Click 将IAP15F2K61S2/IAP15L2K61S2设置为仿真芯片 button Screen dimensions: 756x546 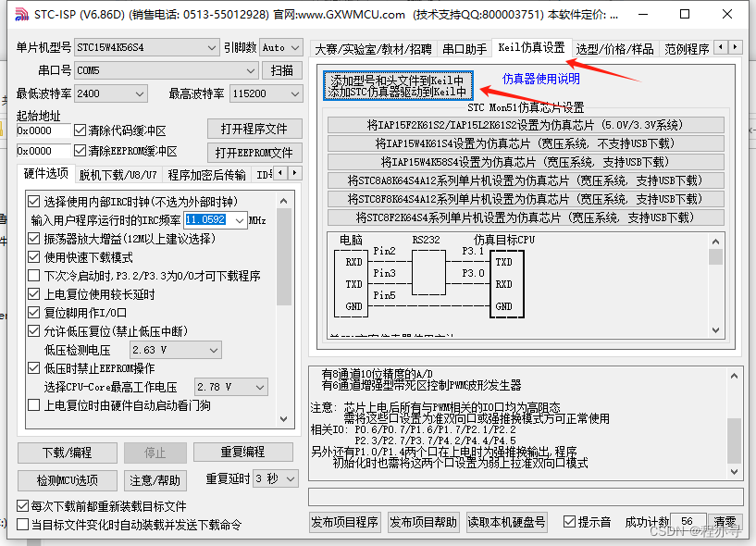(526, 125)
